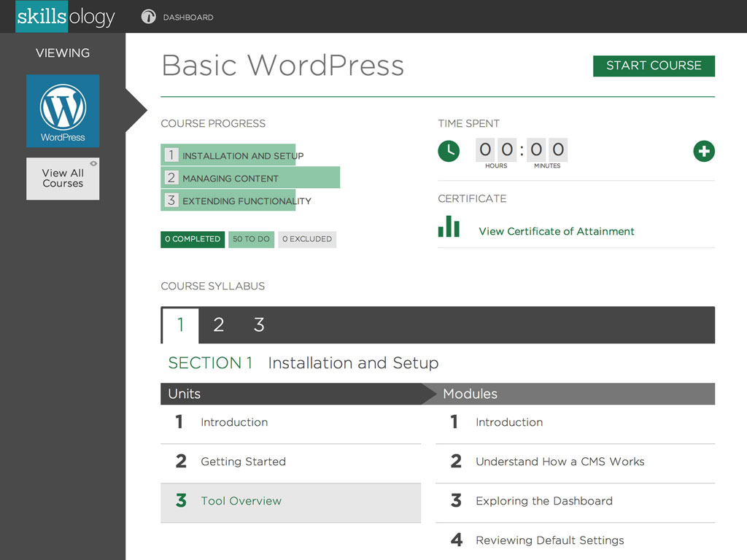Select unit 3 Tool Overview
Viewport: 747px width, 560px height.
click(290, 502)
